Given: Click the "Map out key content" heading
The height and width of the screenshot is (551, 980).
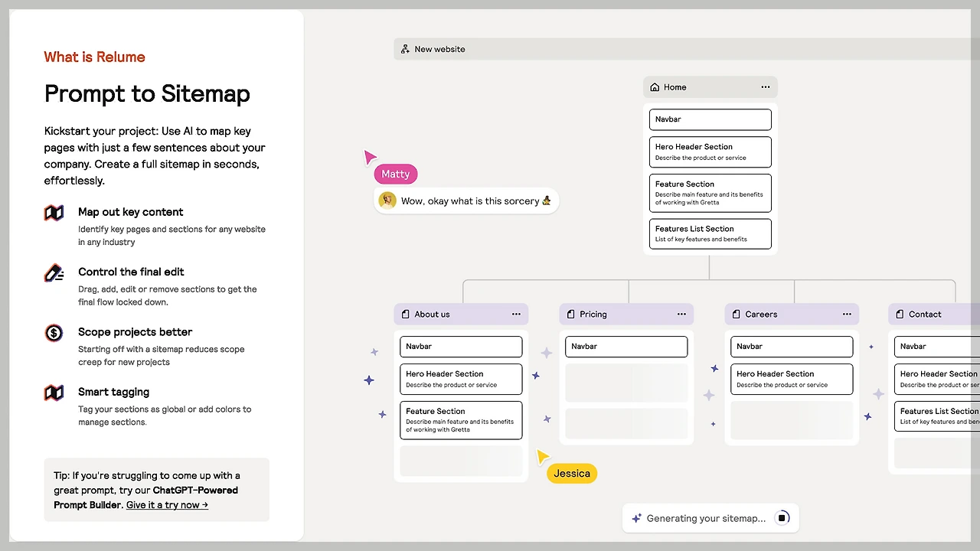Looking at the screenshot, I should tap(131, 212).
